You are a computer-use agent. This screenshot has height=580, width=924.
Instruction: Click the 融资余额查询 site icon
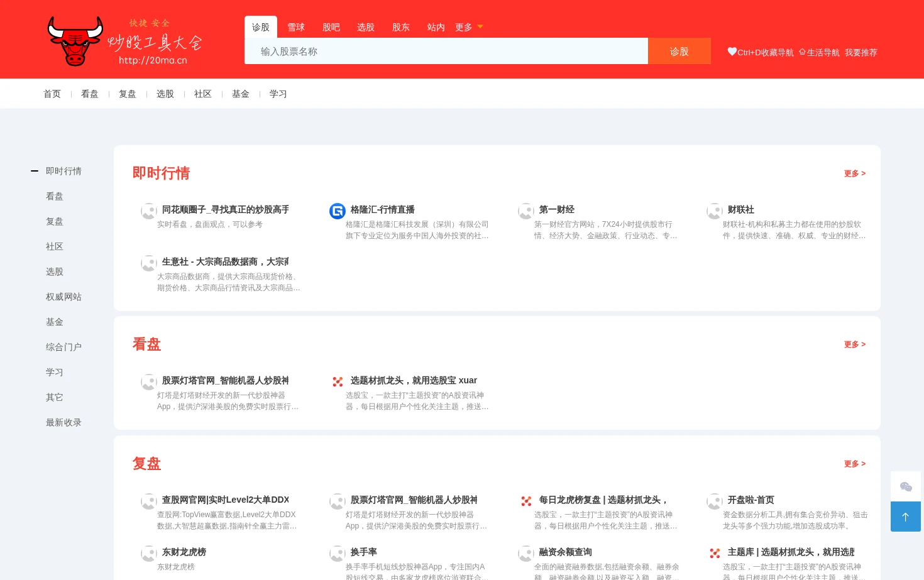point(526,554)
